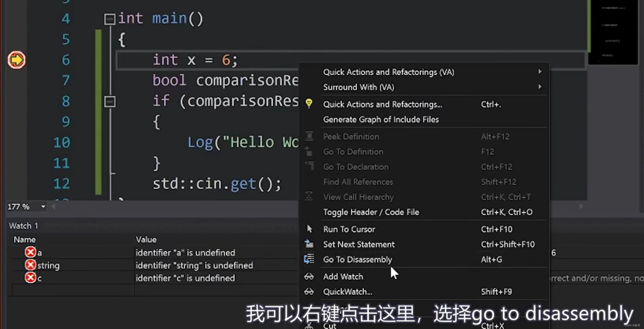This screenshot has height=329, width=644.
Task: Click watch value 'identifier "string" is undefined'
Action: pyautogui.click(x=194, y=265)
